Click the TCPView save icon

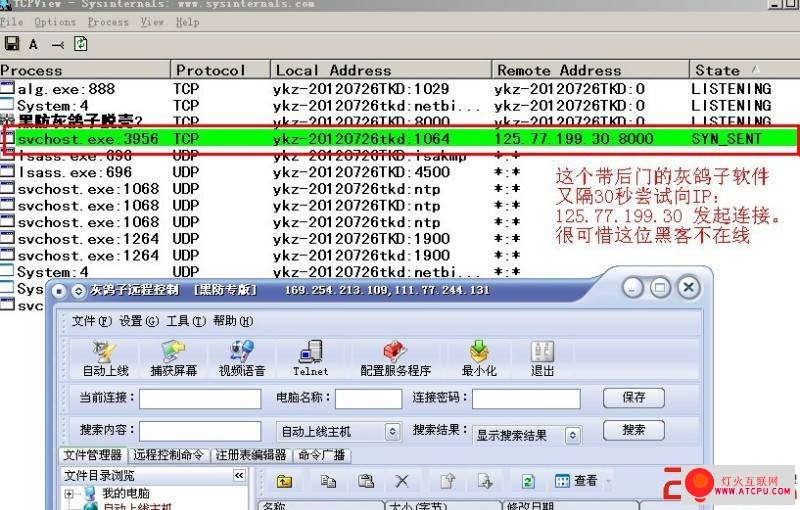pyautogui.click(x=12, y=43)
